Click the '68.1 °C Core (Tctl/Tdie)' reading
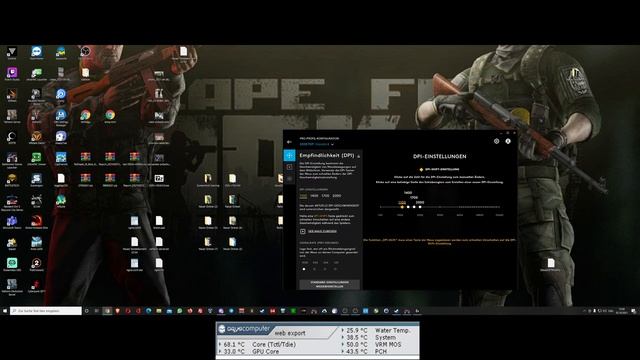 (258, 344)
